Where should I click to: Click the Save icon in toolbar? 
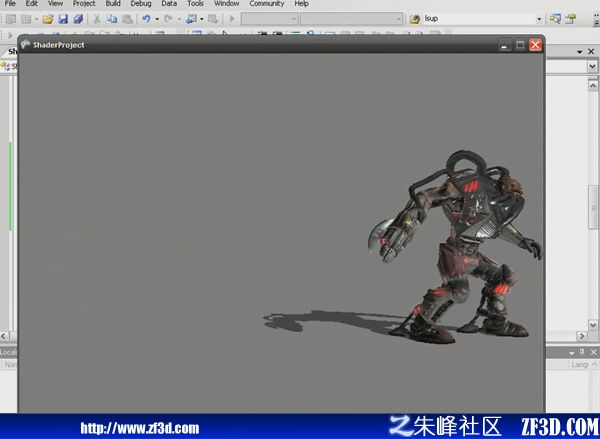coord(63,18)
